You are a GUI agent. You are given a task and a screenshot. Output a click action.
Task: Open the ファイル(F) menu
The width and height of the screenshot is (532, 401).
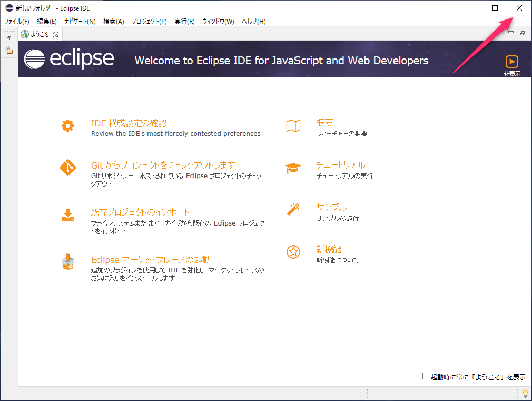point(17,22)
